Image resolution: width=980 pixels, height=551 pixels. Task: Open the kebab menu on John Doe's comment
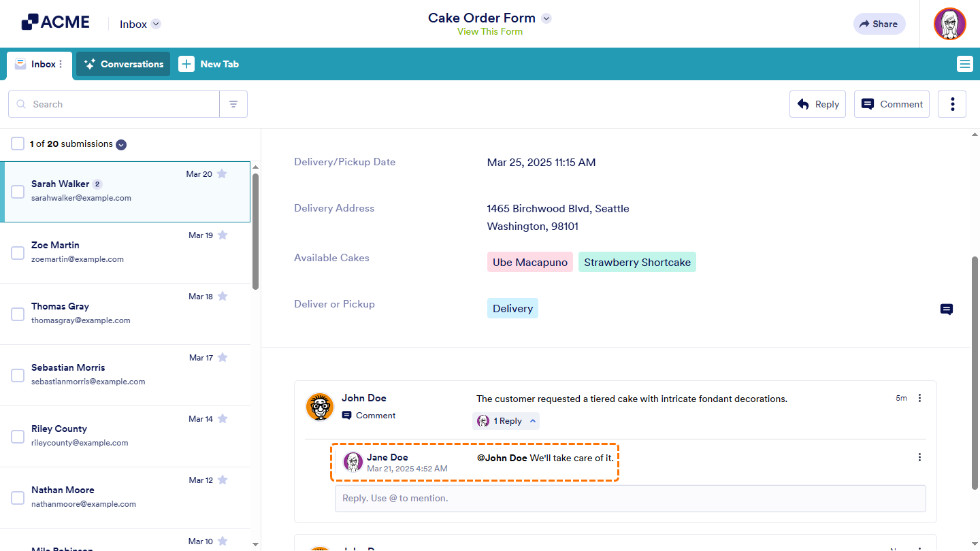pyautogui.click(x=919, y=397)
